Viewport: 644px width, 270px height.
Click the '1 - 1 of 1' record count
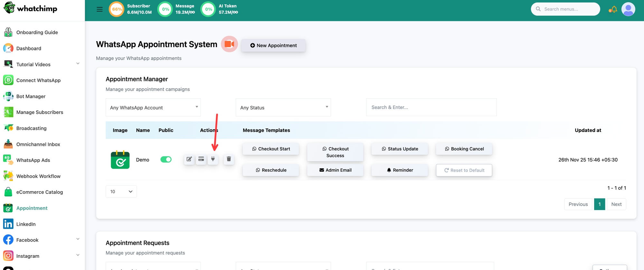617,188
